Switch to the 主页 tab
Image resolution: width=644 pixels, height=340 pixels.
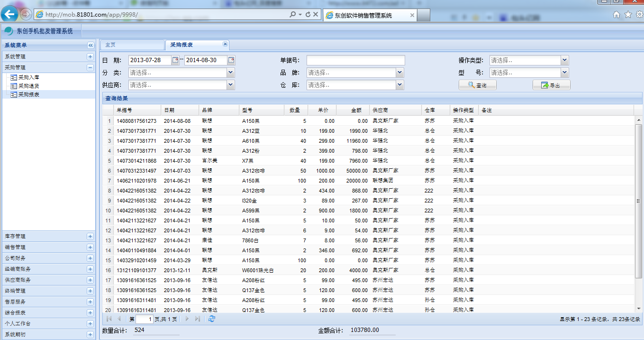[110, 45]
